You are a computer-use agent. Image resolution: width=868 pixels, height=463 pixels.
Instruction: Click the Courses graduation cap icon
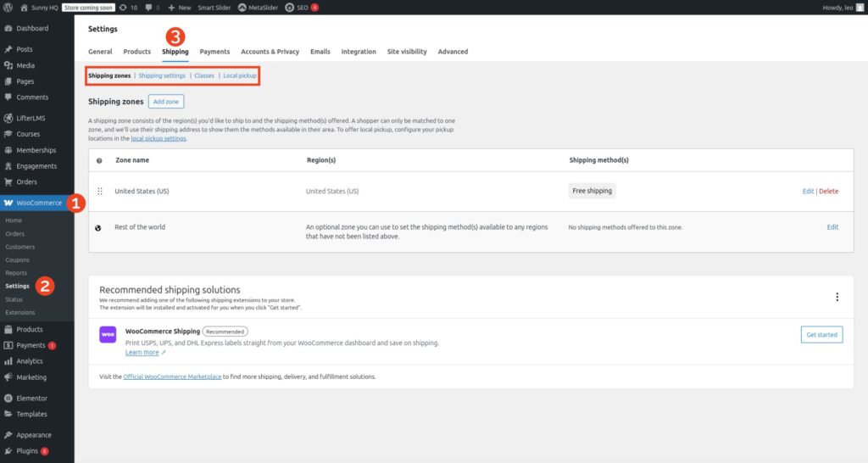(8, 134)
